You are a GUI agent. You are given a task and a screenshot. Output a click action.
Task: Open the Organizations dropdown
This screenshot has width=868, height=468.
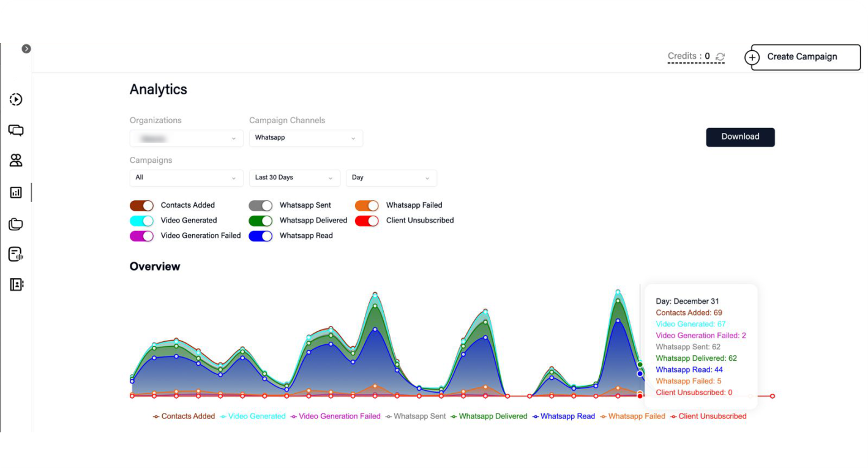point(186,138)
